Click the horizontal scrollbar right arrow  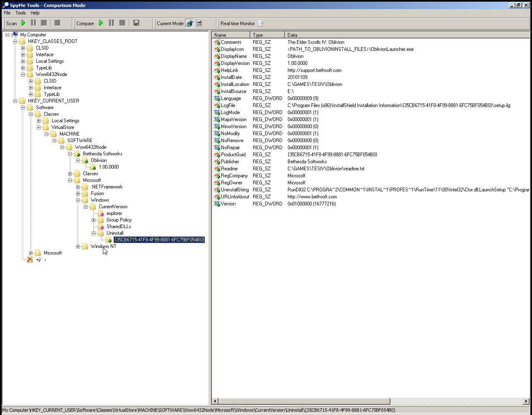[526, 401]
